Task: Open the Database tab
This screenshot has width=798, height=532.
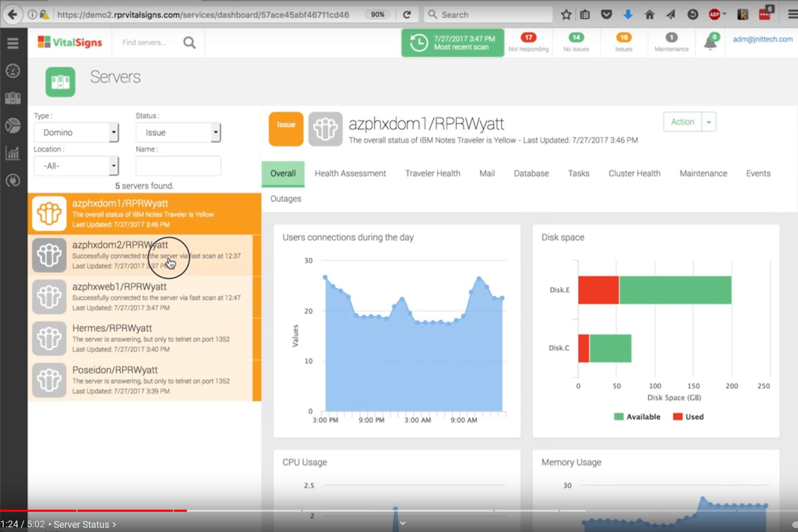Action: pos(531,173)
